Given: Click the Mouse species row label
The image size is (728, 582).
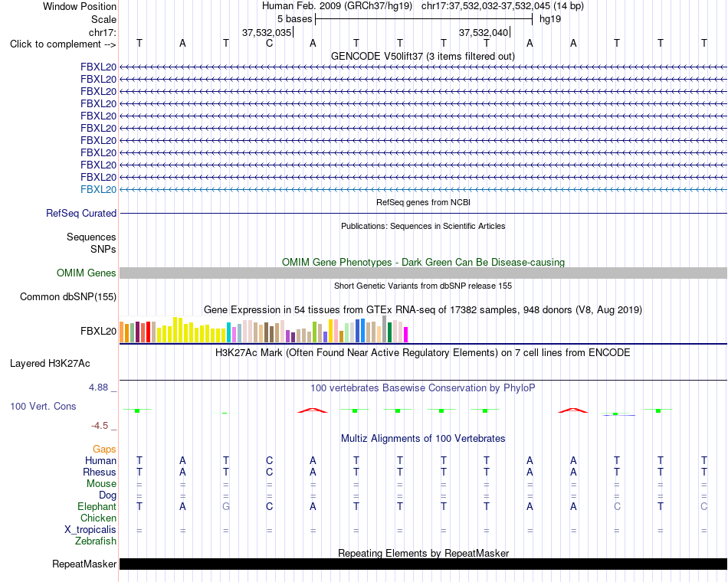Looking at the screenshot, I should 101,484.
